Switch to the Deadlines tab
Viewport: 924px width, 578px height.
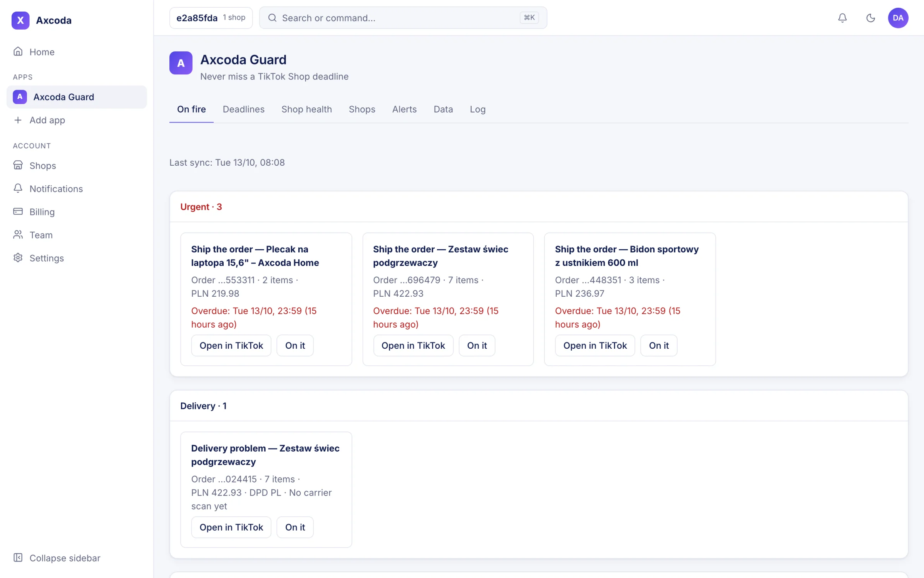coord(244,109)
